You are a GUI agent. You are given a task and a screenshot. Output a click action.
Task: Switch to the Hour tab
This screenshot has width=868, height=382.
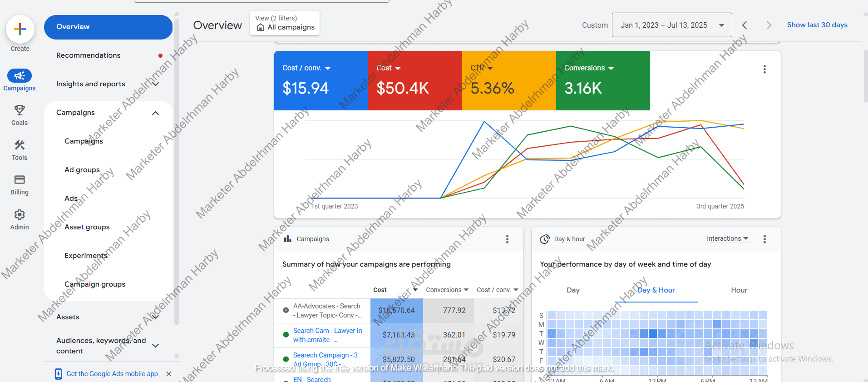tap(739, 290)
